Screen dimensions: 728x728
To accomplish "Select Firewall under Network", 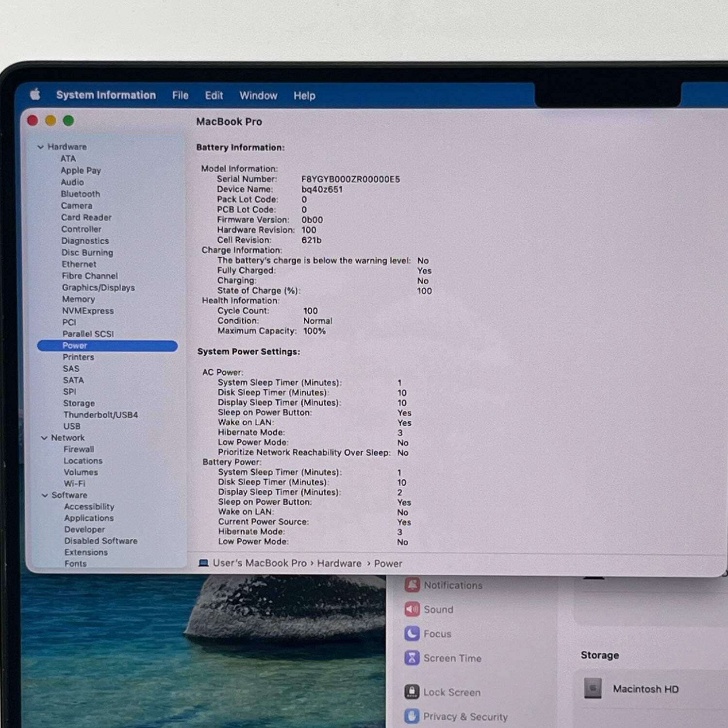I will 79,449.
